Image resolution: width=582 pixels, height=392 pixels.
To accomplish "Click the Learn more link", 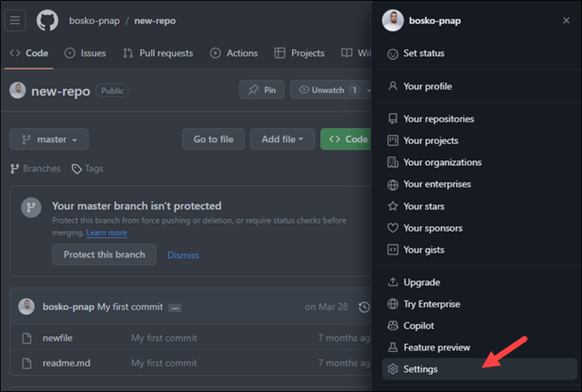I will pyautogui.click(x=106, y=233).
